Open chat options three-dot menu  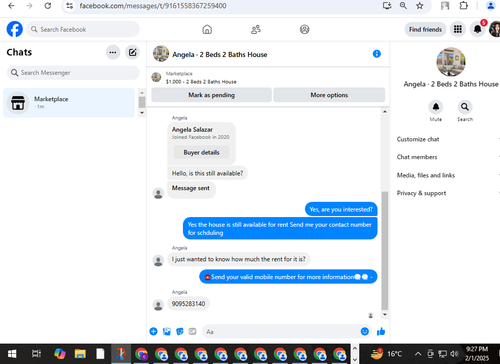113,52
